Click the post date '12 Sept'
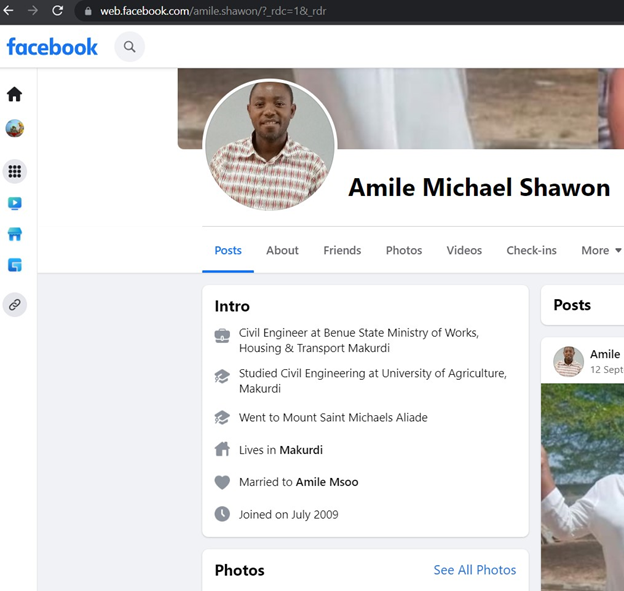Viewport: 624px width, 591px height. tap(606, 370)
